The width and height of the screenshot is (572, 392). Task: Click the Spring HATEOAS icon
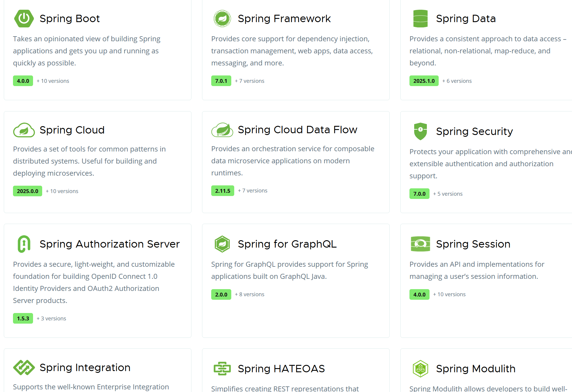tap(222, 369)
